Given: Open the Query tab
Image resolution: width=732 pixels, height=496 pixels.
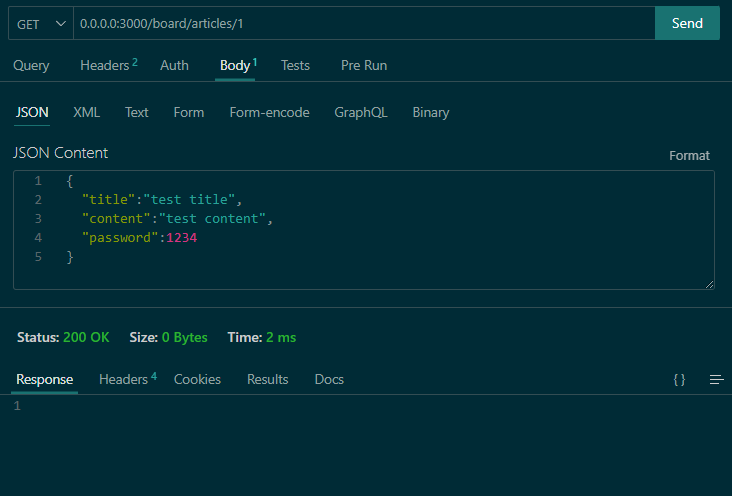Looking at the screenshot, I should tap(31, 65).
